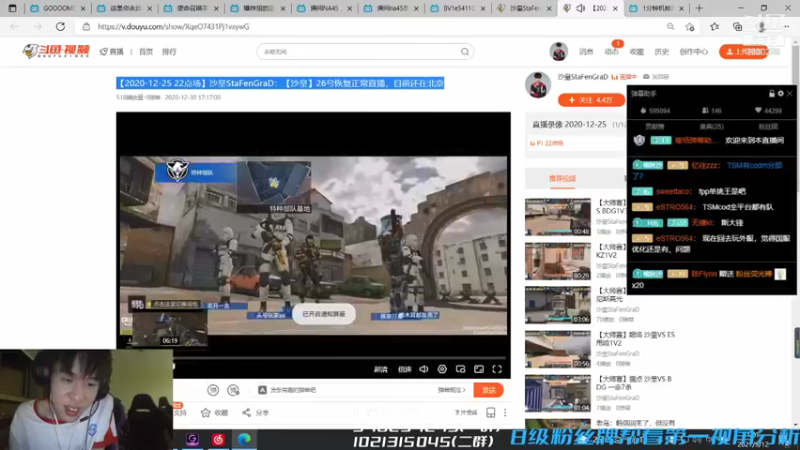This screenshot has width=800, height=450.
Task: Open the 超清 quality selector in player
Action: coord(381,369)
